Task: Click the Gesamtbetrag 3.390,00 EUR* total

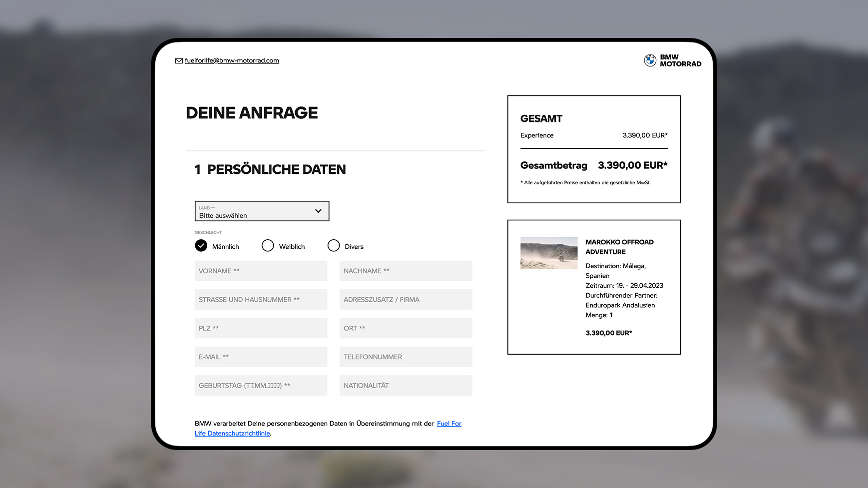Action: [594, 165]
